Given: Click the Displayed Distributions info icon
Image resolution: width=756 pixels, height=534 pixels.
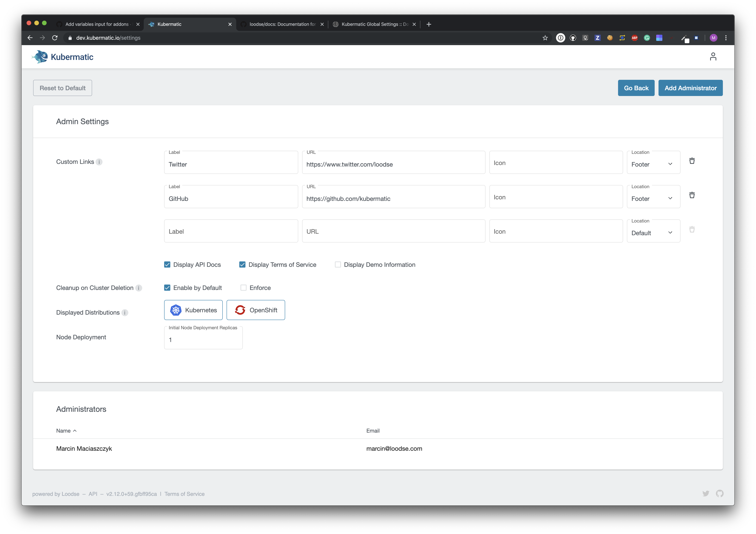Looking at the screenshot, I should click(x=125, y=313).
